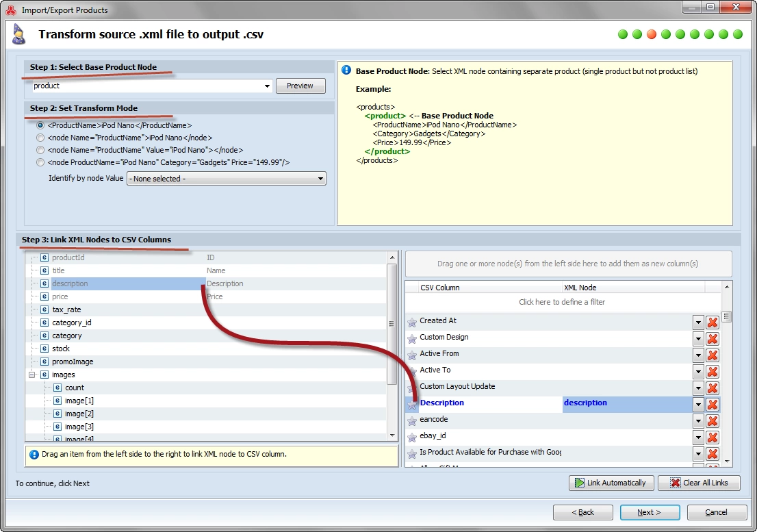The width and height of the screenshot is (757, 532).
Task: Click Clear All Links
Action: (699, 483)
